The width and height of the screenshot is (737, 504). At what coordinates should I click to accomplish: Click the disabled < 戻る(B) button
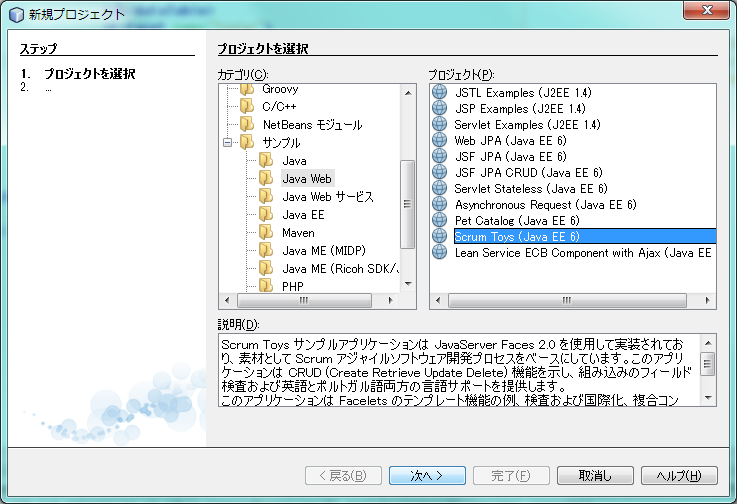point(343,475)
